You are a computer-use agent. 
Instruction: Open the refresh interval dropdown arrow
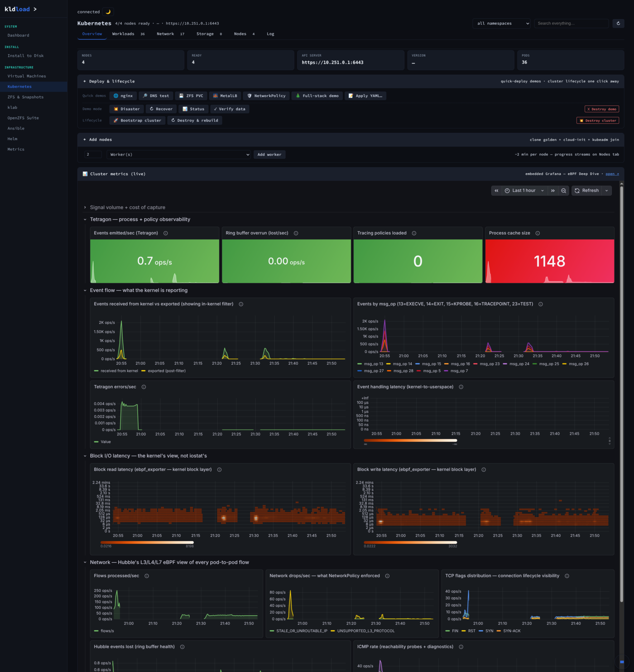[607, 191]
